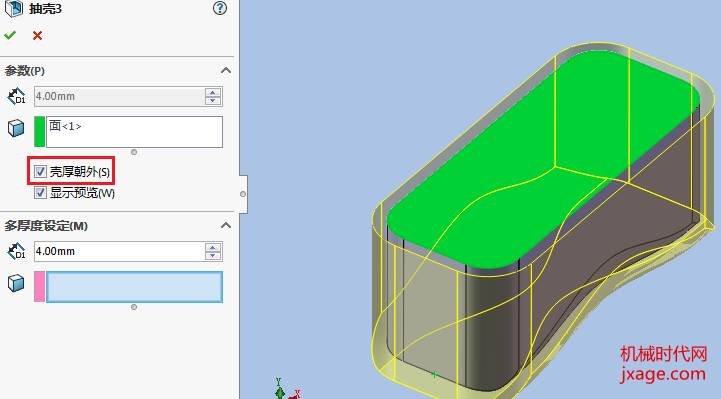Click the D1 icon under 多厚度设定
The width and height of the screenshot is (721, 399).
pos(17,251)
